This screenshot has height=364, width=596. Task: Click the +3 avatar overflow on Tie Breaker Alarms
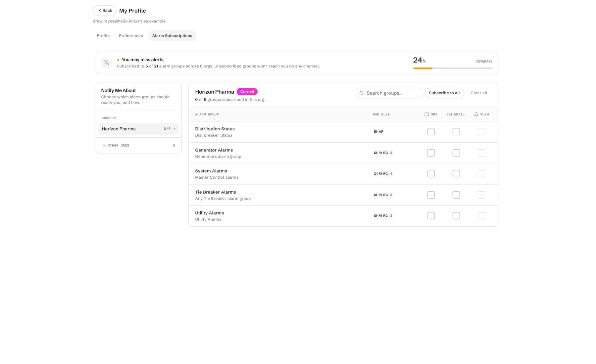pyautogui.click(x=391, y=195)
